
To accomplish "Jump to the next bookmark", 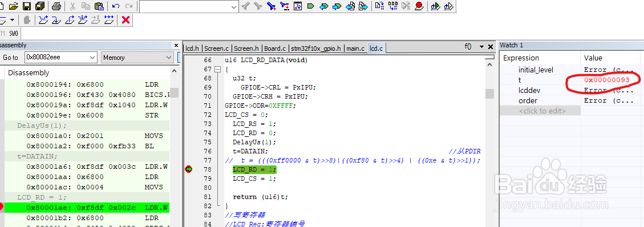I will 337,6.
